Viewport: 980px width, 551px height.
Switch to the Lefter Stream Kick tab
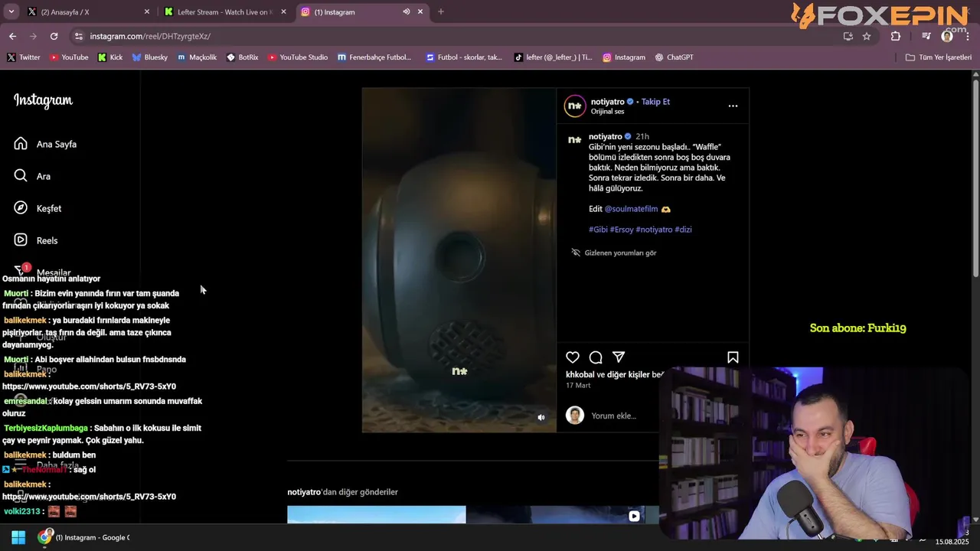[x=224, y=11]
